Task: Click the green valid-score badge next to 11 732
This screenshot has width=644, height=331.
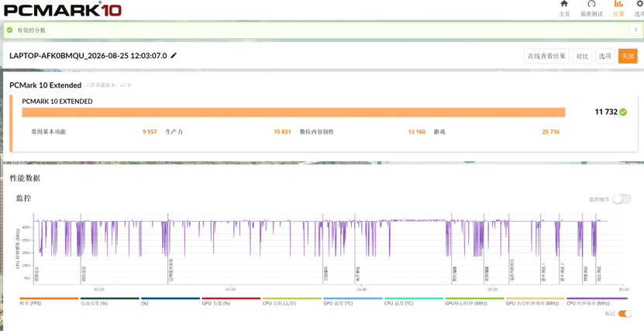Action: pos(623,112)
